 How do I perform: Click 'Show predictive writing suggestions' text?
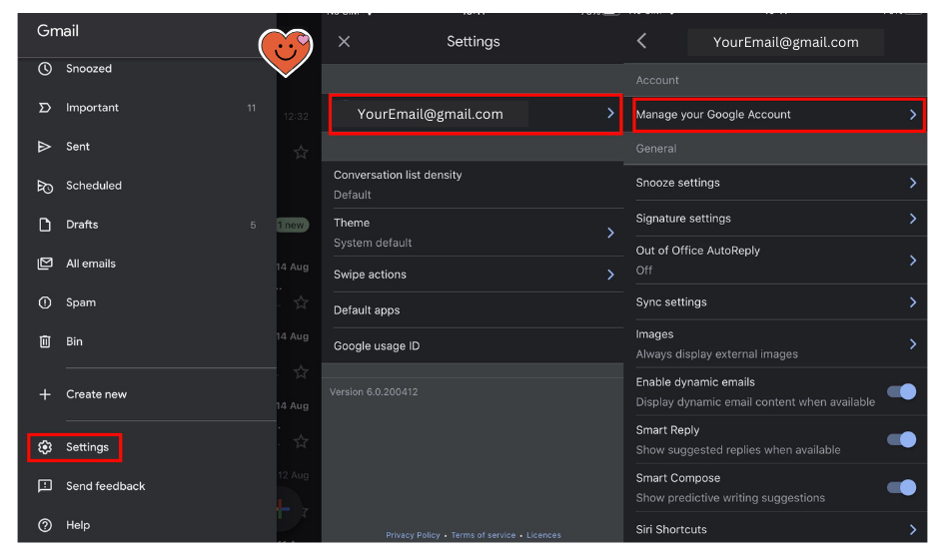click(730, 498)
